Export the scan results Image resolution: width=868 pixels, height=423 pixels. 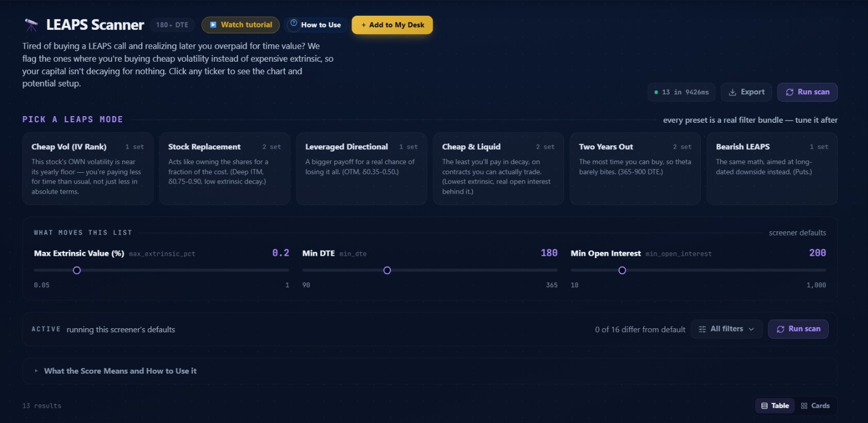746,92
